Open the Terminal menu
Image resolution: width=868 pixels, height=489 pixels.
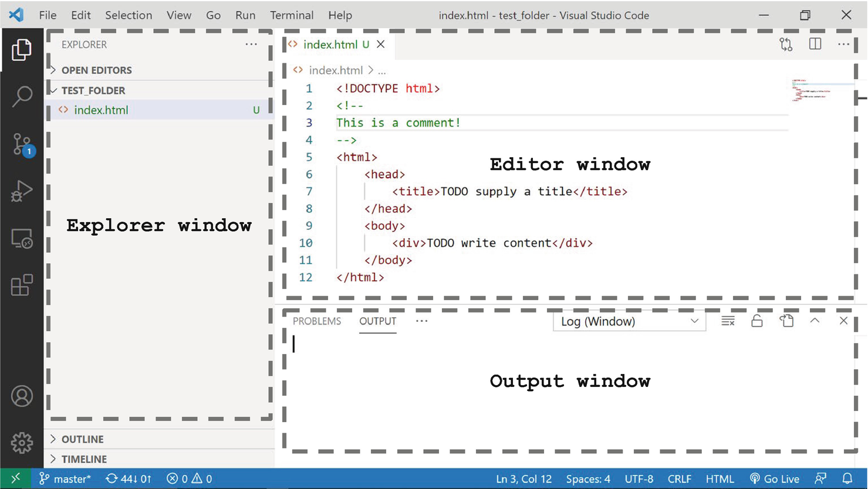coord(292,15)
